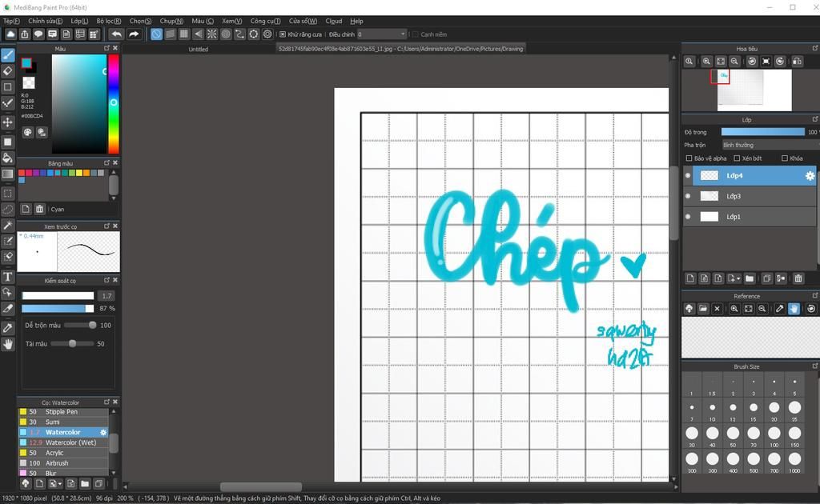Screen dimensions: 820x504
Task: Enable the radial snap guide
Action: tap(211, 34)
